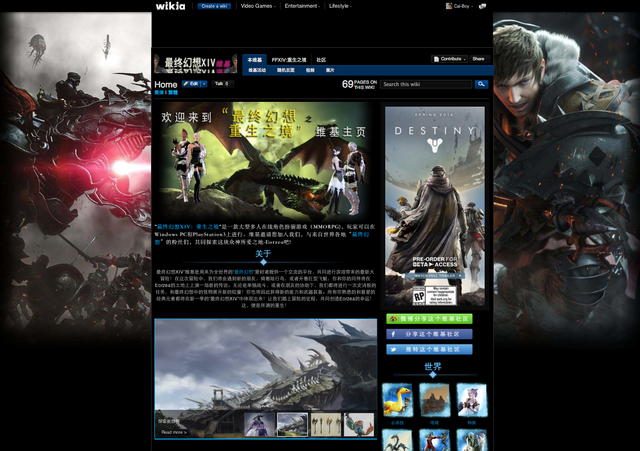640x451 pixels.
Task: Switch to 简体 language variant
Action: point(159,93)
